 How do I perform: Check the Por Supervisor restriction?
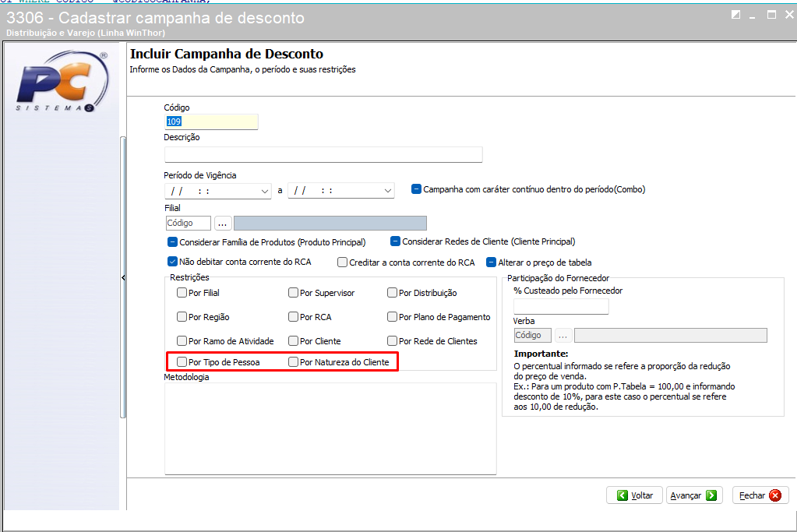click(293, 293)
